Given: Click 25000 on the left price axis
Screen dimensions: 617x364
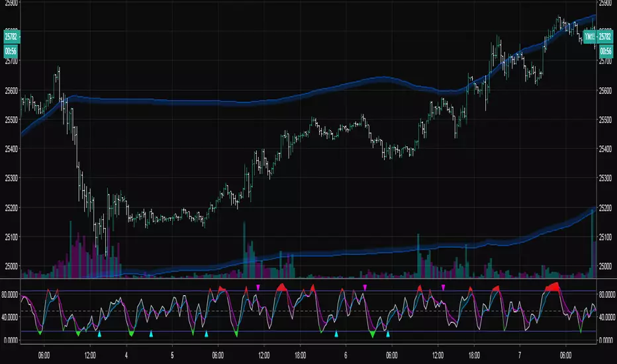Looking at the screenshot, I should click(x=11, y=266).
